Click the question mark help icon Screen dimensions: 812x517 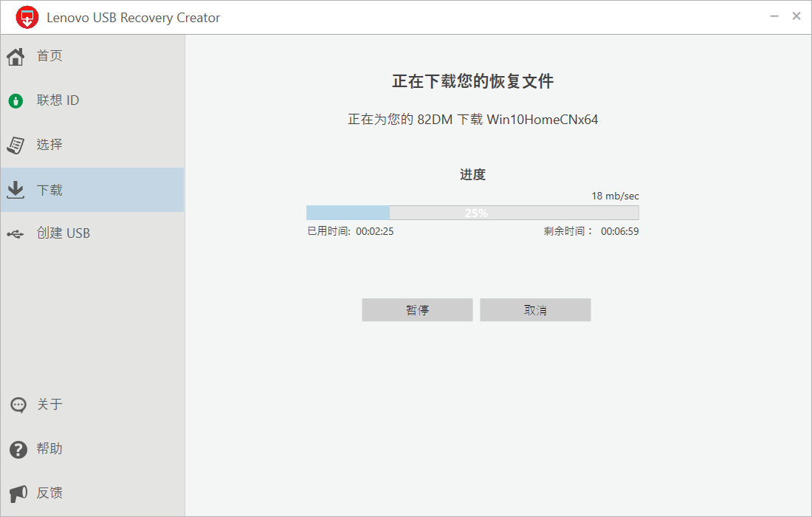click(18, 449)
